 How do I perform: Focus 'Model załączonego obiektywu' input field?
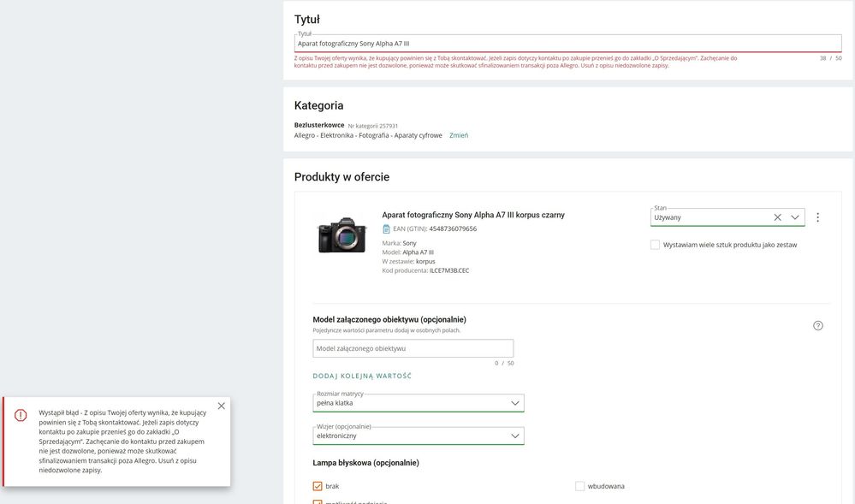click(413, 348)
